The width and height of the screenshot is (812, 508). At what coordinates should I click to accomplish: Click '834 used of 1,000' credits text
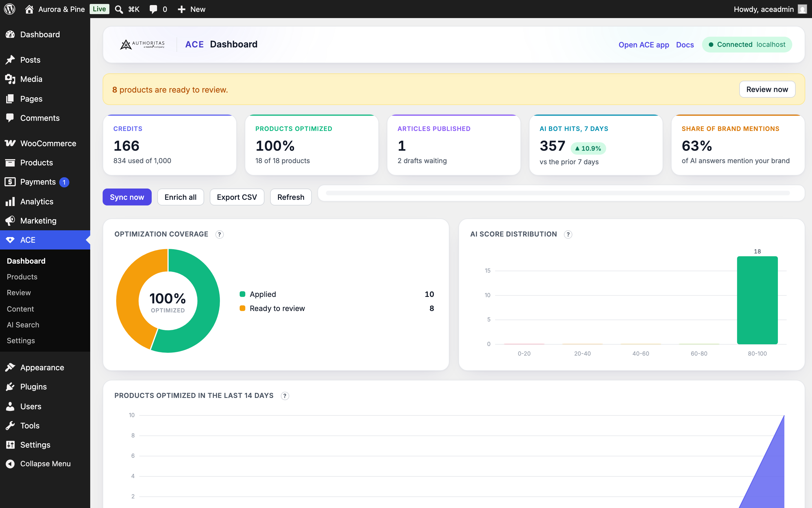point(142,161)
